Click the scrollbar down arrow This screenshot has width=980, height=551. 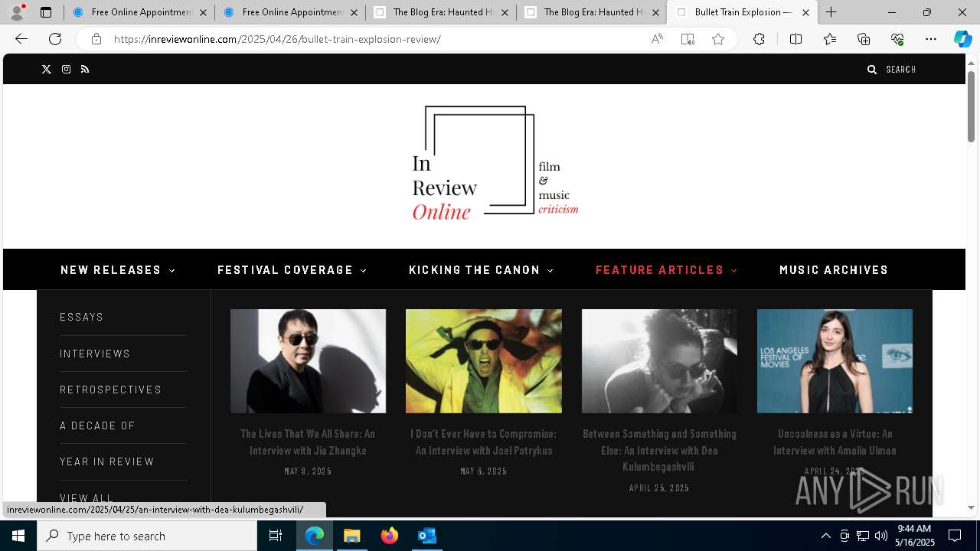pos(971,507)
